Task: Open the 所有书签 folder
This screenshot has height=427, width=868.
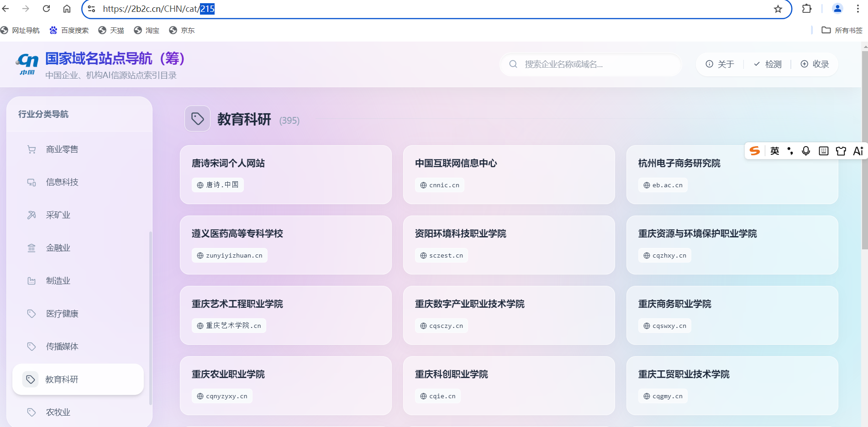Action: click(842, 30)
